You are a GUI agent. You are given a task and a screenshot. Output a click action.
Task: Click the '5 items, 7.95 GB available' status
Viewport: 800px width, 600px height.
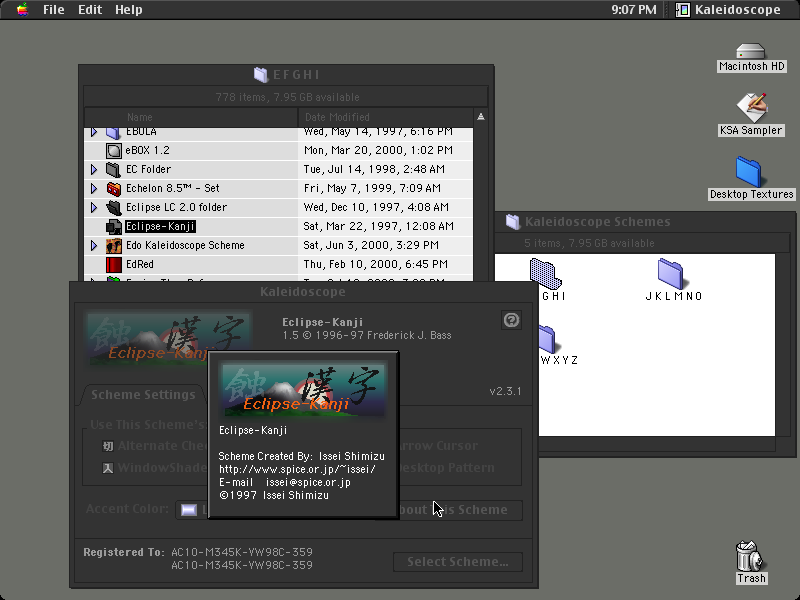[589, 243]
